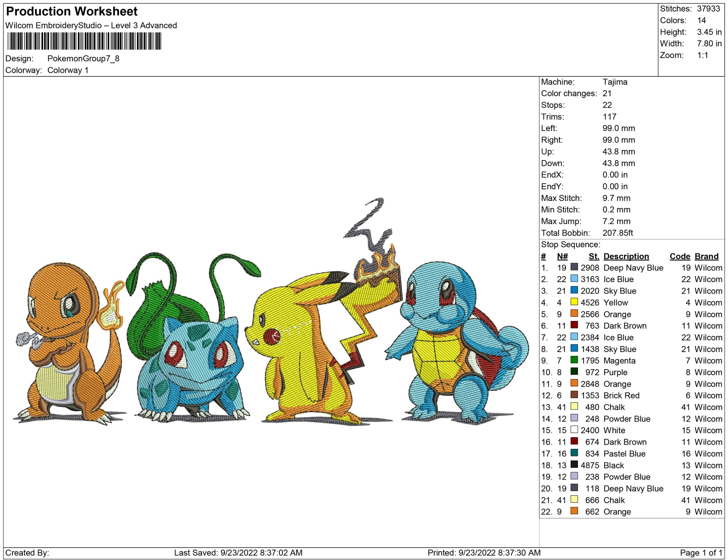Click the St. column header

pyautogui.click(x=594, y=256)
